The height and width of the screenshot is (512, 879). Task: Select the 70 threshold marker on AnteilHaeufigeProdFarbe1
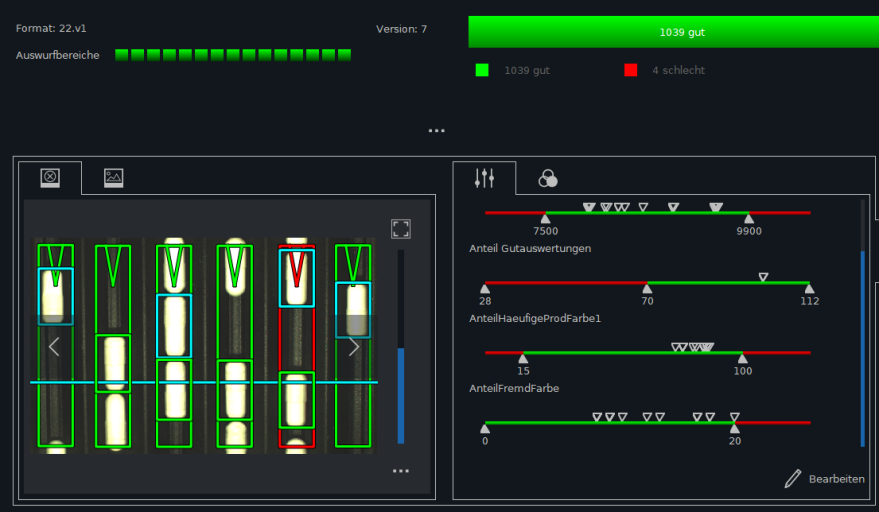pos(647,288)
